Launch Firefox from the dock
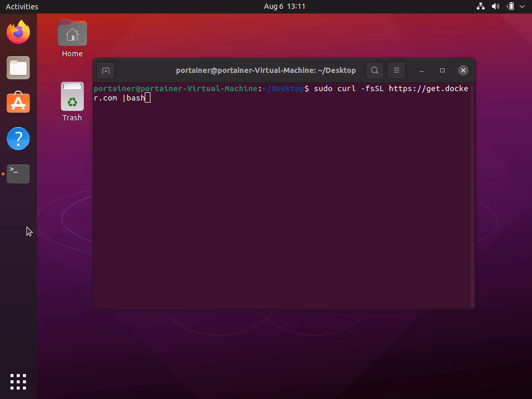The width and height of the screenshot is (532, 399). tap(18, 32)
